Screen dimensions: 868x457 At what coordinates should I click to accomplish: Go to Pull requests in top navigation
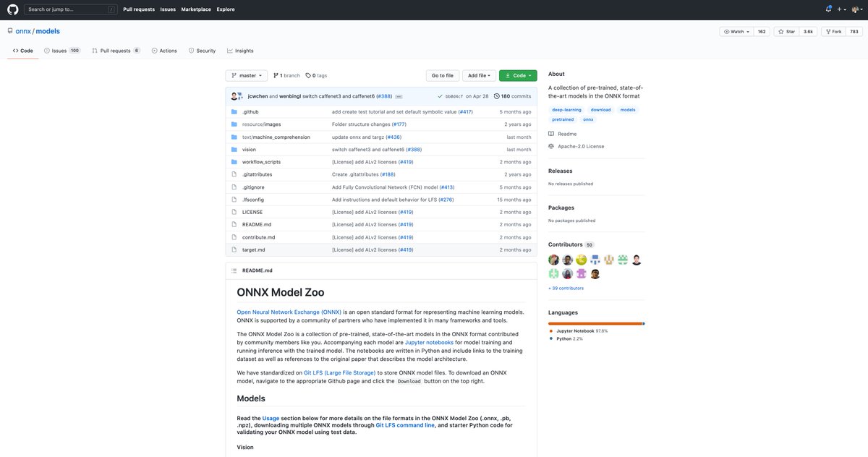pyautogui.click(x=138, y=9)
